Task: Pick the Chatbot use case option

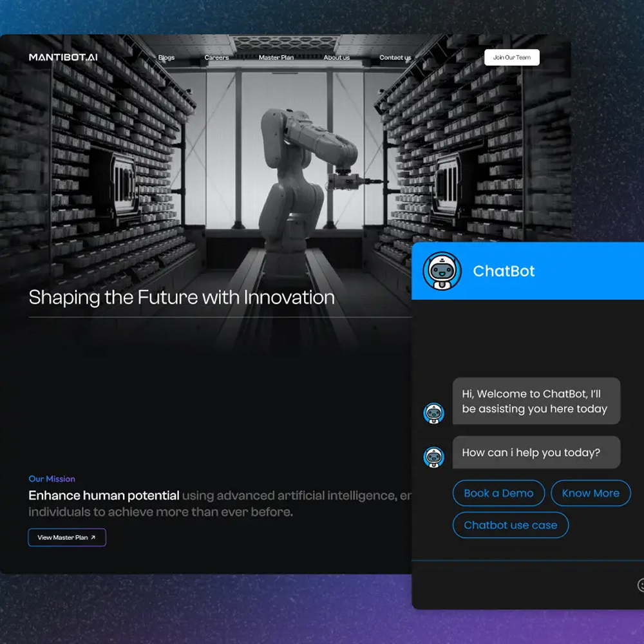Action: [510, 525]
